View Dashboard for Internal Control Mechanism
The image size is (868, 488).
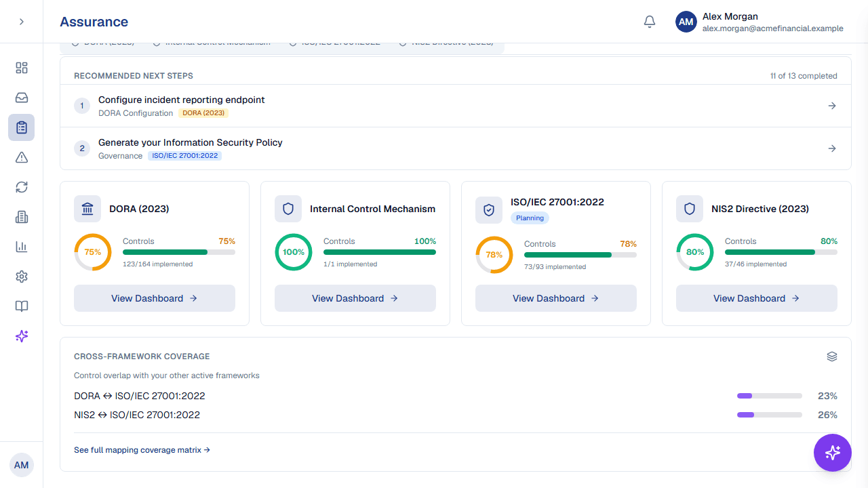(355, 298)
